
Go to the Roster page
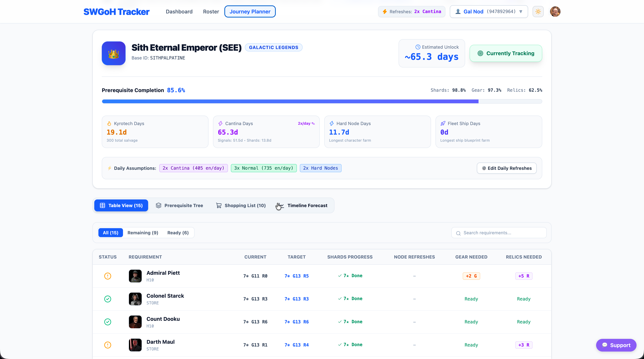pos(211,12)
